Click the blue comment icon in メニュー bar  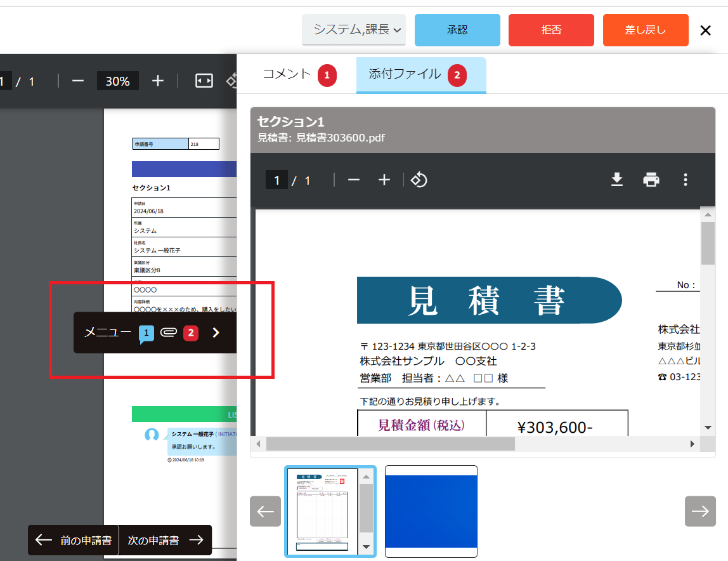(x=146, y=333)
